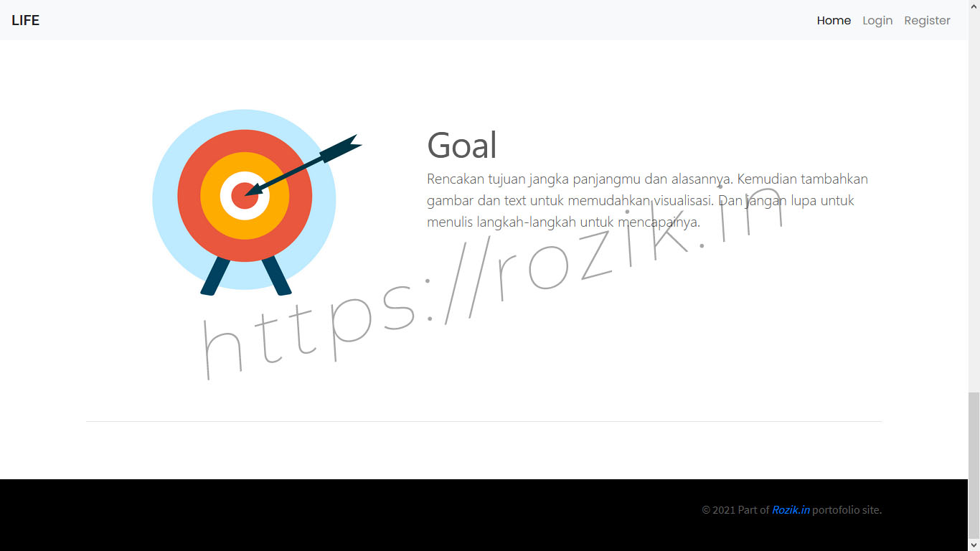Click the scrollbar track above the thumb
Screen dimensions: 980x551
tap(974, 215)
